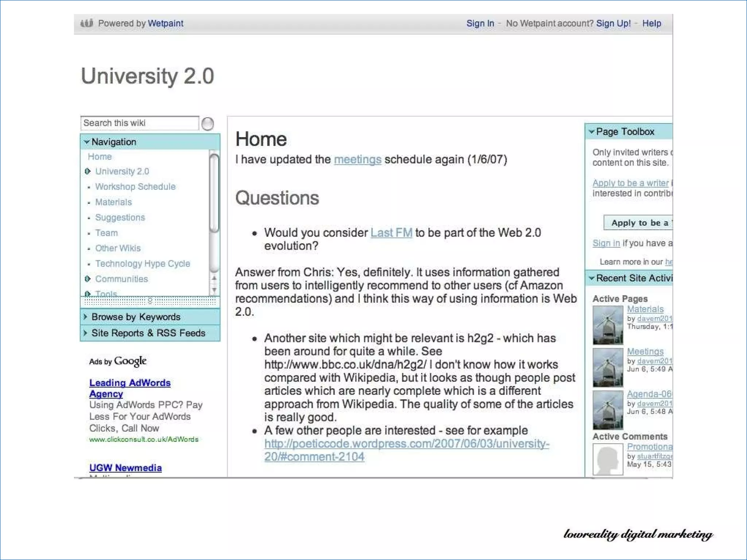Click the round search go button
The width and height of the screenshot is (747, 560).
208,124
